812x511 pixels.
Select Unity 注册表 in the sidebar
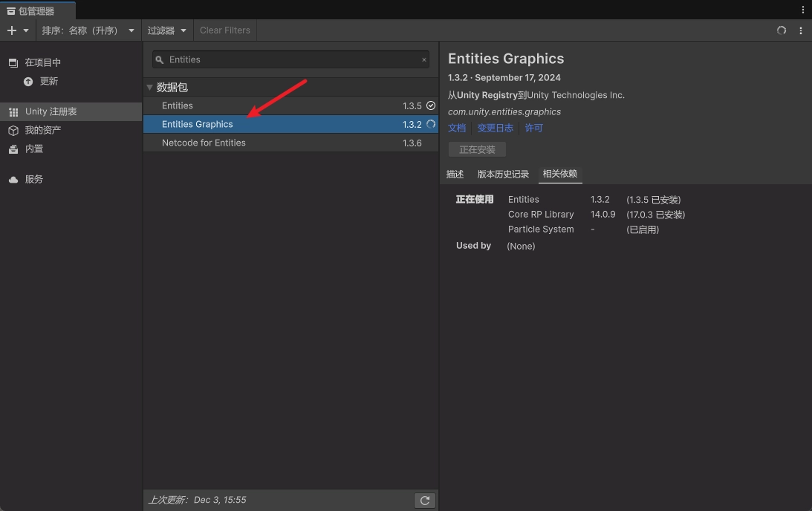click(x=71, y=111)
